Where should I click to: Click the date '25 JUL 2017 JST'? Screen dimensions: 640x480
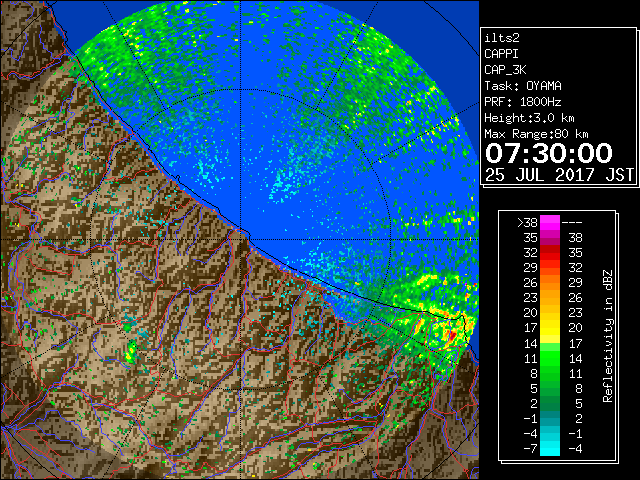pyautogui.click(x=559, y=175)
